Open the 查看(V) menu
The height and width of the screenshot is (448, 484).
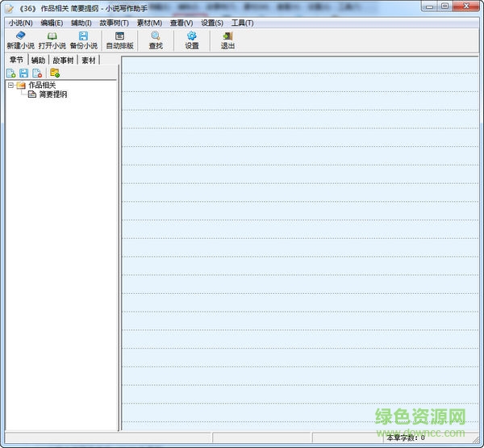coord(181,23)
